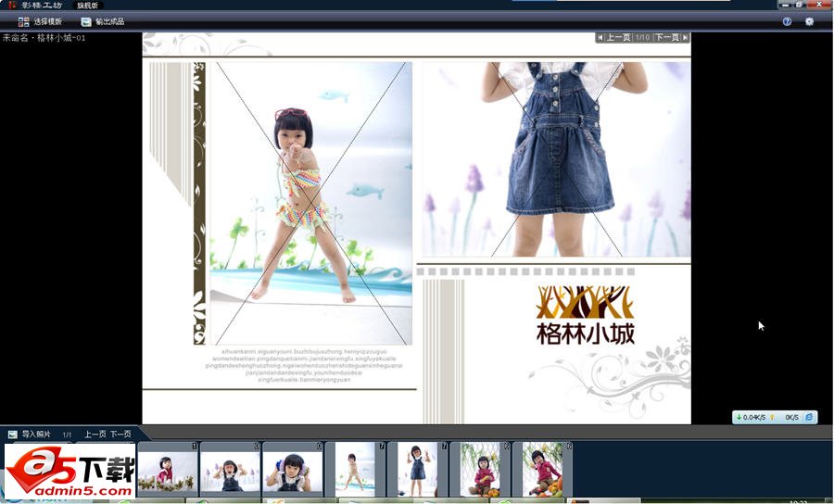This screenshot has width=834, height=504.
Task: Go to next page with 下一页 at top
Action: pyautogui.click(x=666, y=38)
